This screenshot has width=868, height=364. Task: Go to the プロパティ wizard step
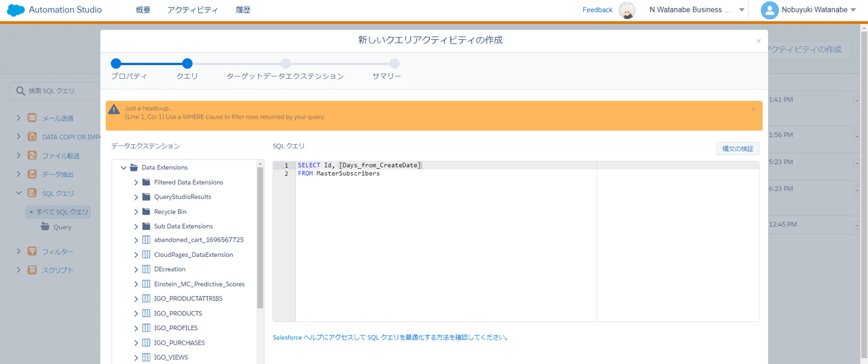pyautogui.click(x=116, y=64)
